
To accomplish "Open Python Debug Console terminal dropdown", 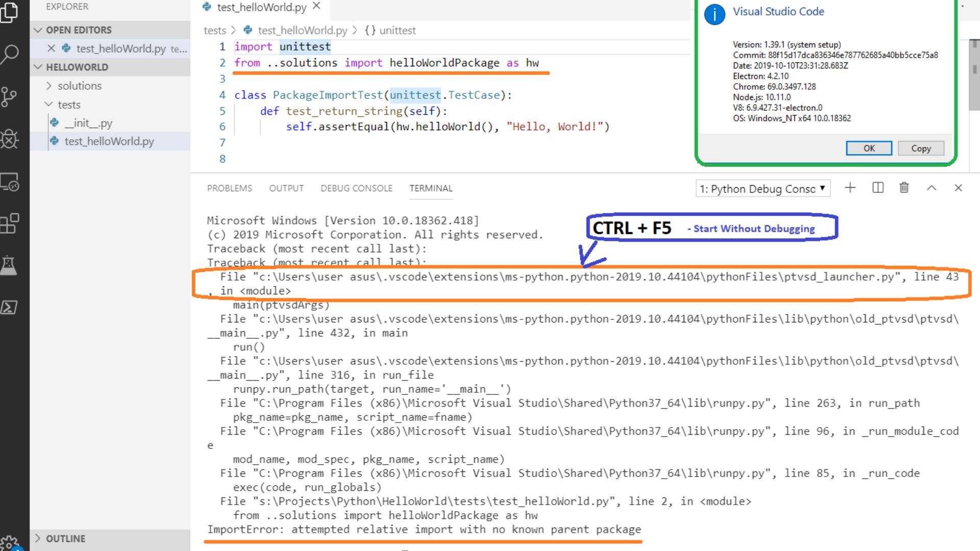I will click(763, 189).
